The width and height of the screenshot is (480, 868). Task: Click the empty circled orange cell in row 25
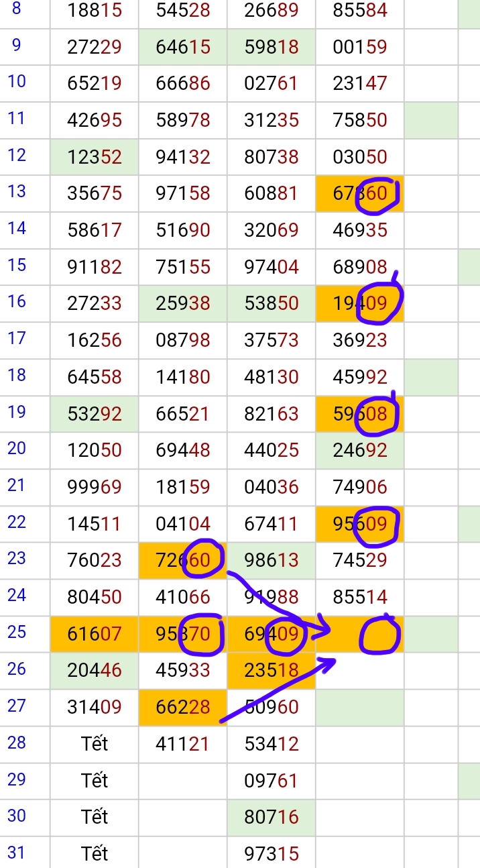pos(360,633)
